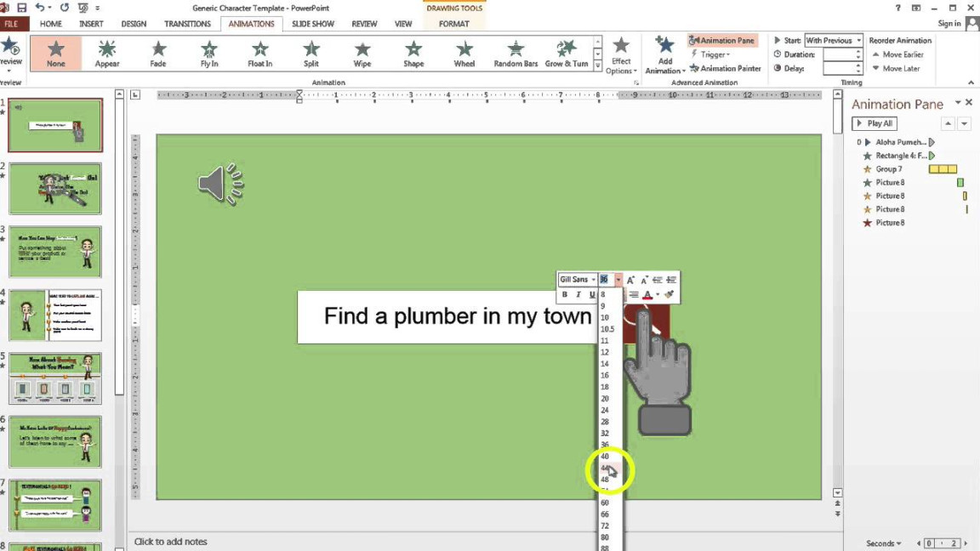Click the decrease indent icon in mini toolbar
This screenshot has height=551, width=980.
click(x=657, y=280)
